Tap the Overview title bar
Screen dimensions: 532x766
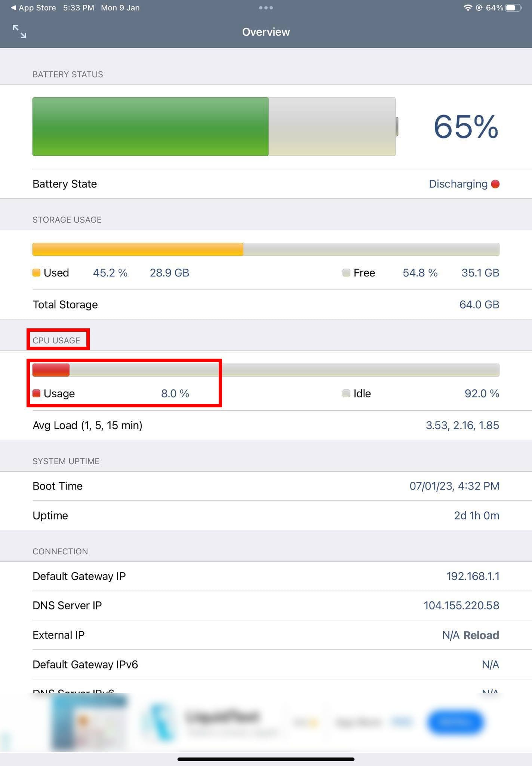(266, 32)
